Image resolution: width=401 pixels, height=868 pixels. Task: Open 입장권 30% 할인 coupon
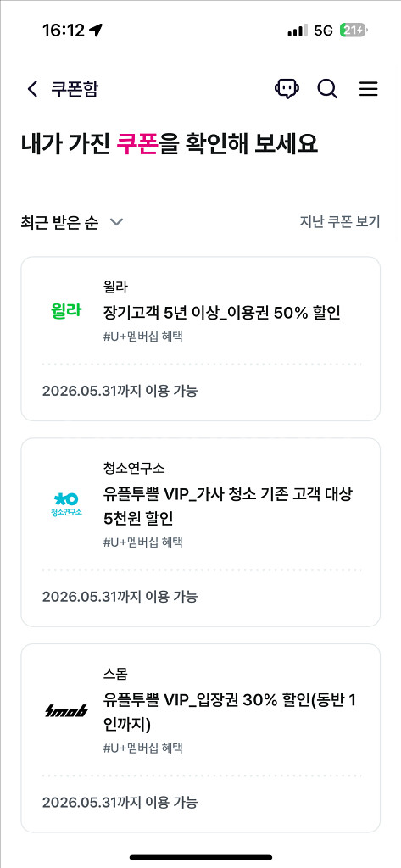click(x=200, y=738)
